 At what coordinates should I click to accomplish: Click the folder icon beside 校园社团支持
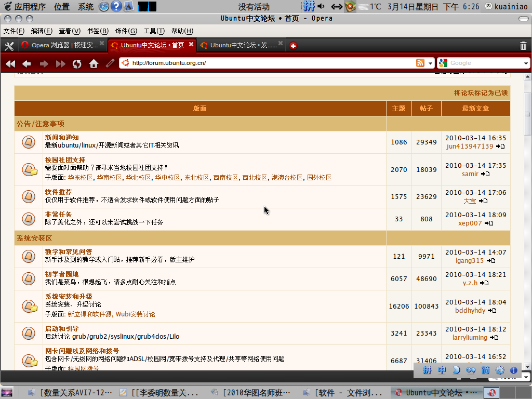30,169
